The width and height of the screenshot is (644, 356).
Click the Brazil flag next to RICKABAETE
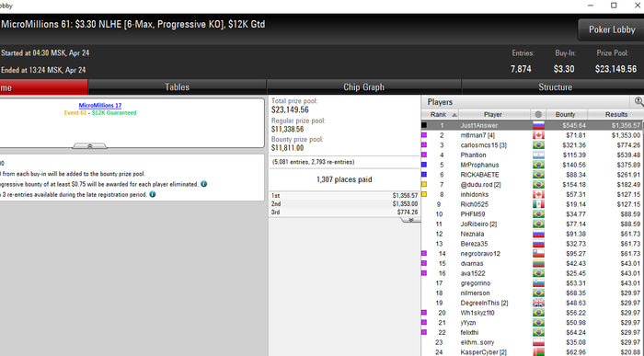click(538, 175)
